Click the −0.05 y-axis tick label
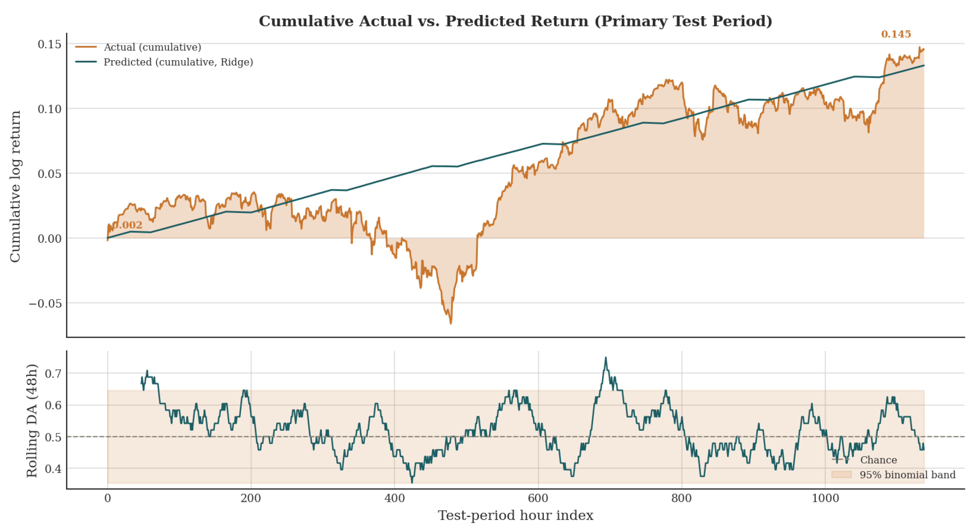Image resolution: width=980 pixels, height=530 pixels. tap(45, 303)
